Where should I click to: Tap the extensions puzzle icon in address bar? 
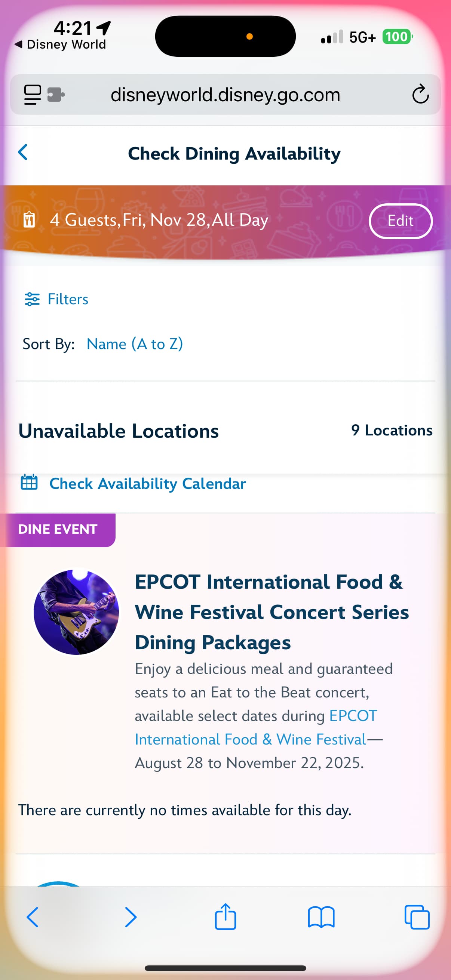coord(56,94)
